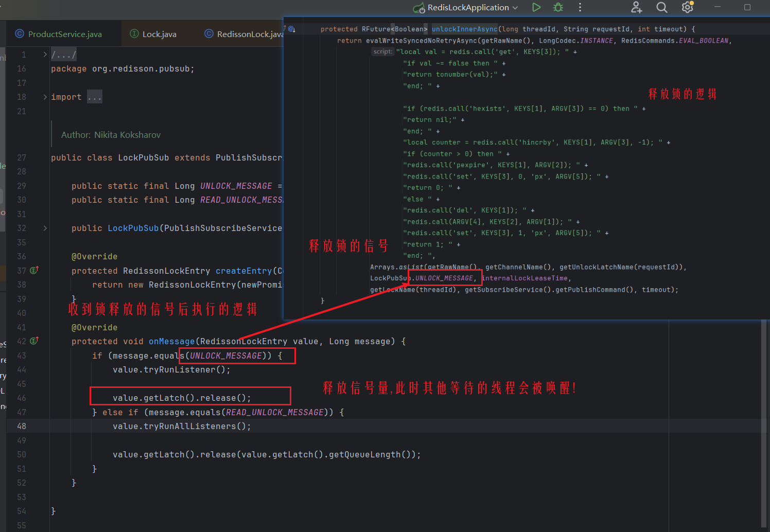Open Search Everywhere magnifier icon
The height and width of the screenshot is (532, 770).
tap(662, 7)
